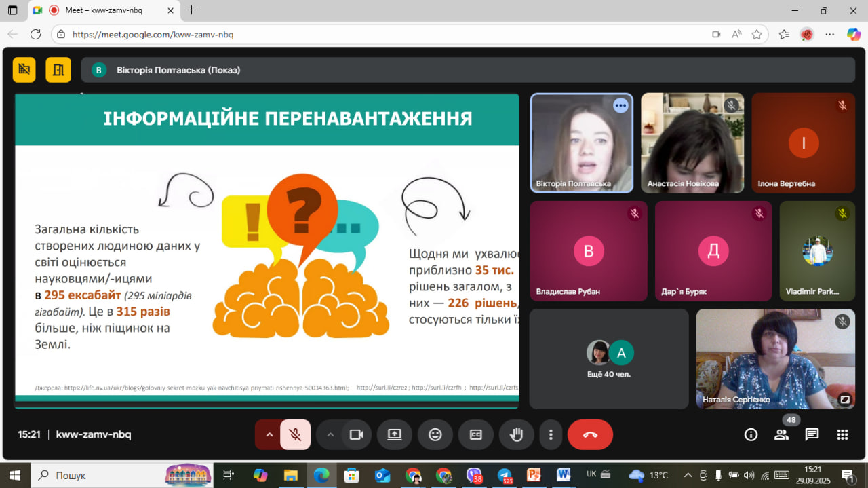Open the meeting chat panel

coord(812,435)
